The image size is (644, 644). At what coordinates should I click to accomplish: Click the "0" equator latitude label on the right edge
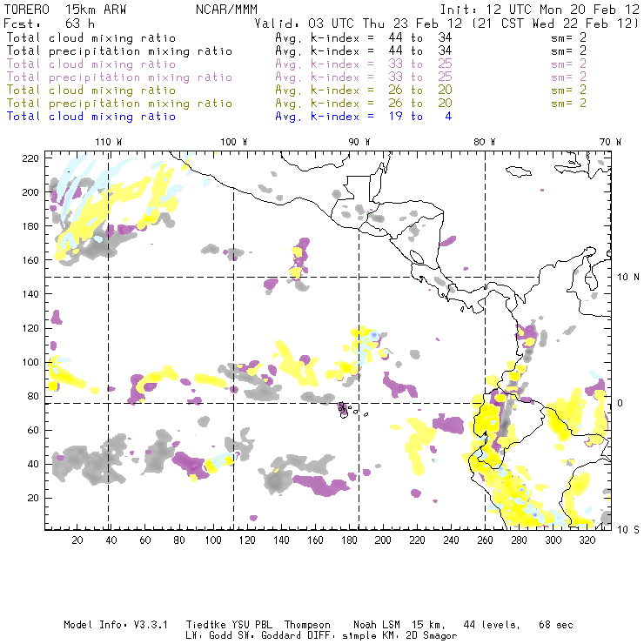(x=621, y=403)
